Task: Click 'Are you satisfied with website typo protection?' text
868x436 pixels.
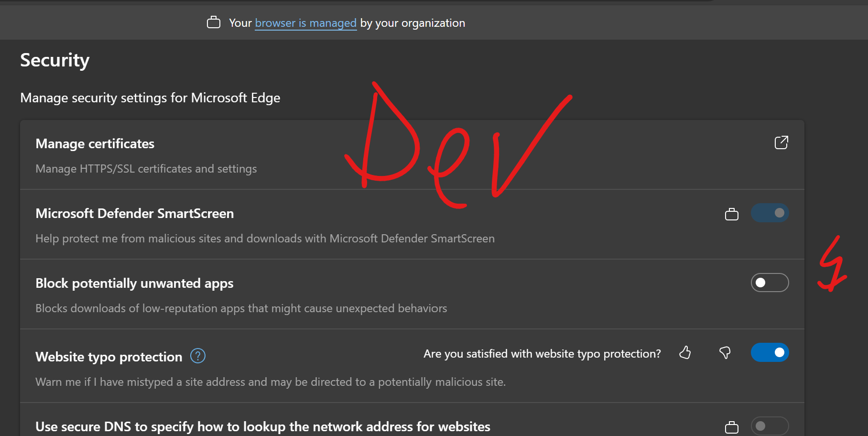Action: tap(542, 354)
